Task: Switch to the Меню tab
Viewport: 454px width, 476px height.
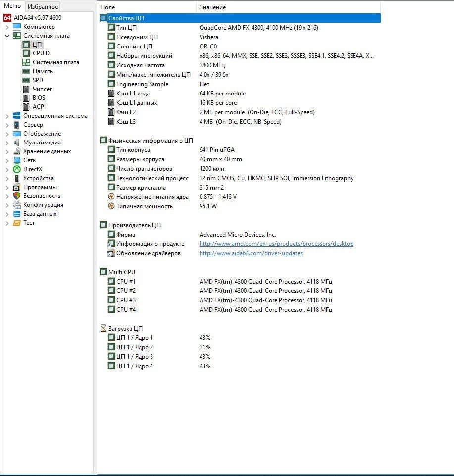Action: [x=12, y=6]
